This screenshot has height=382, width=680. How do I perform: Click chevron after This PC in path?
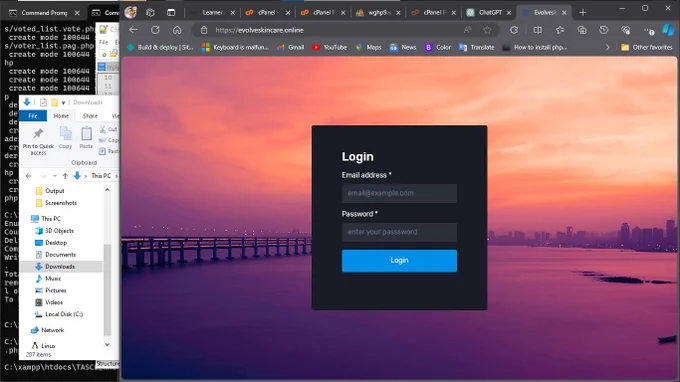tap(116, 176)
